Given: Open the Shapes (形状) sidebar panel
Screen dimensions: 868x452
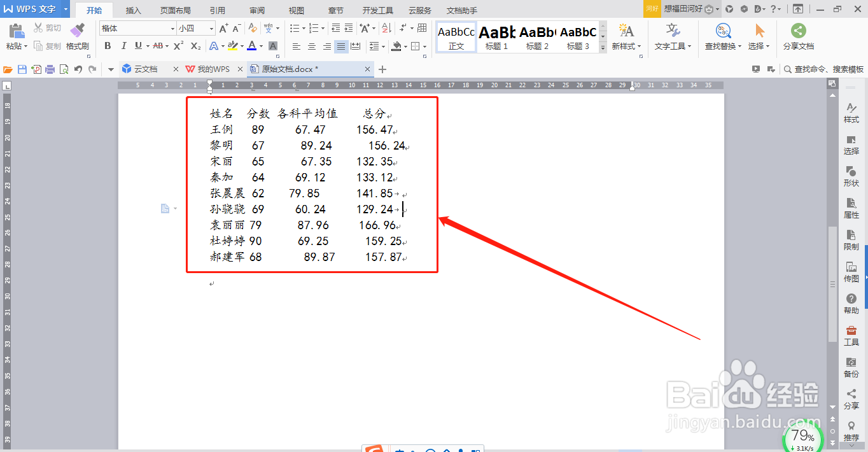Looking at the screenshot, I should pyautogui.click(x=851, y=177).
